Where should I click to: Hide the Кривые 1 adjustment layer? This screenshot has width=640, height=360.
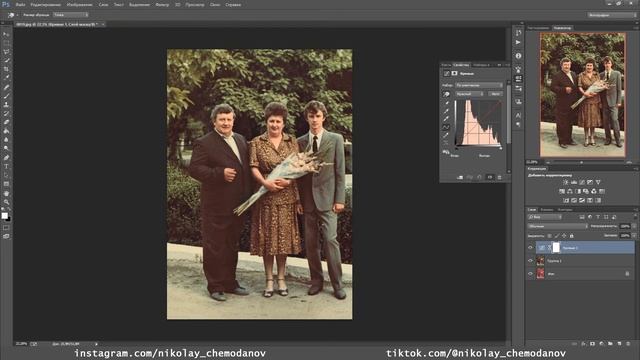point(531,248)
